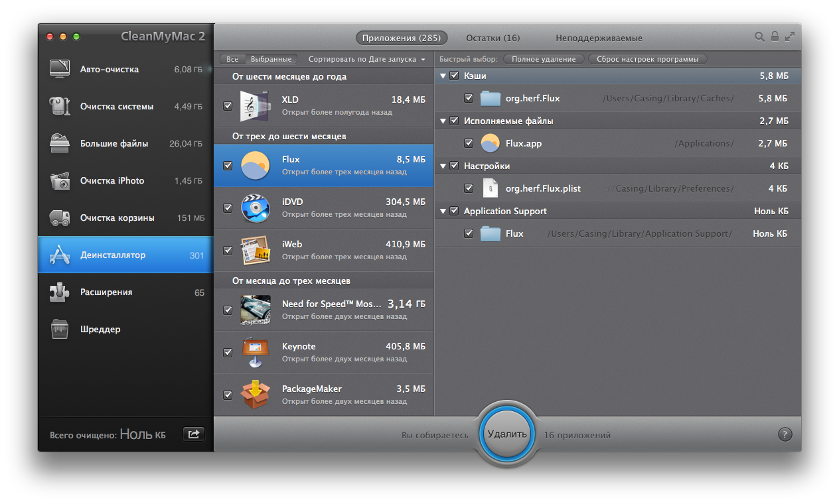839x504 pixels.
Task: Click the Flux app icon in application list
Action: (x=255, y=166)
